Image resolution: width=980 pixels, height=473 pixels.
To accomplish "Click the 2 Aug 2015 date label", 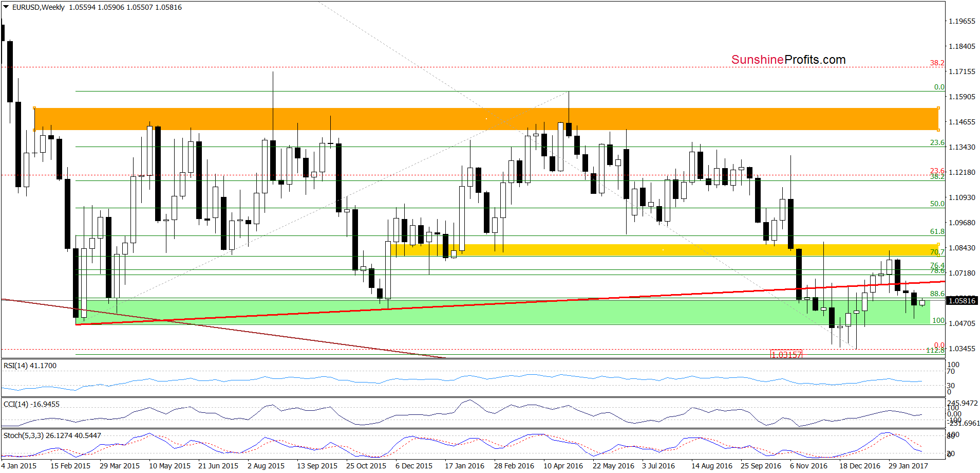I will [266, 466].
